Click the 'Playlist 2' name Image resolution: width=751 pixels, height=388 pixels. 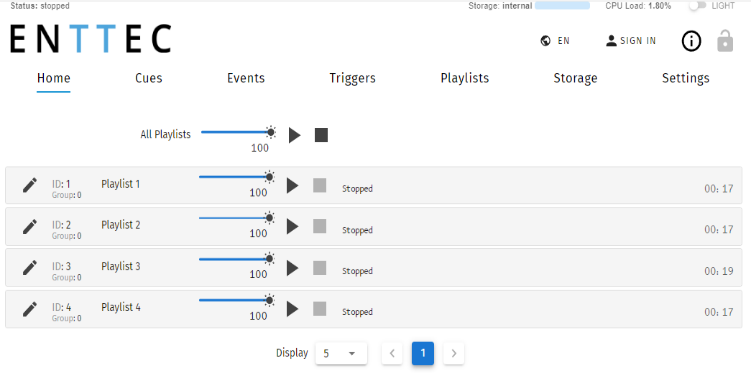pyautogui.click(x=121, y=225)
